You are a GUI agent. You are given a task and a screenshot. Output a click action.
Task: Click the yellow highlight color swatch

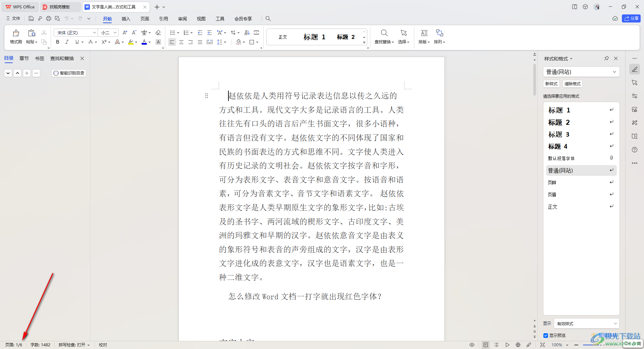pyautogui.click(x=131, y=42)
